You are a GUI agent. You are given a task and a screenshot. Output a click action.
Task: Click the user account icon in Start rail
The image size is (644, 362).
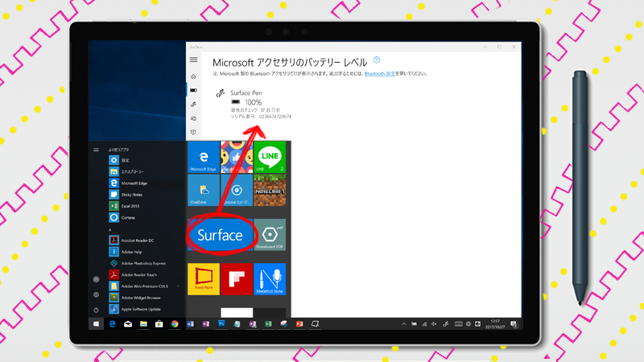(96, 279)
